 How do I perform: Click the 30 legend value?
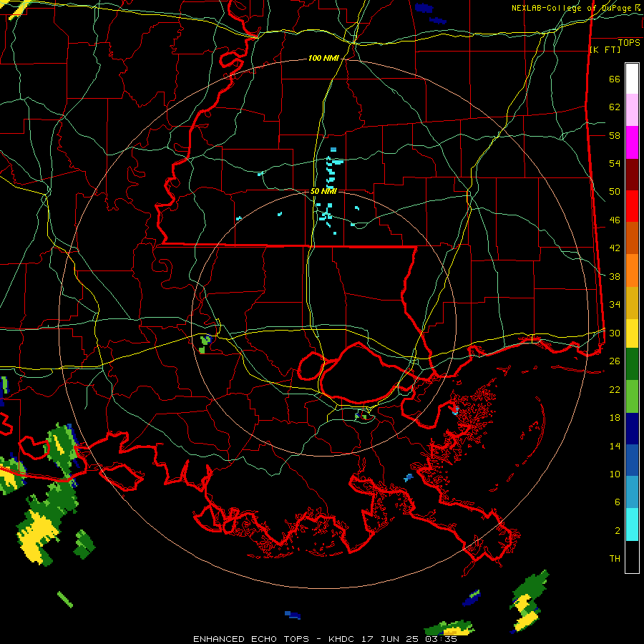pos(615,333)
